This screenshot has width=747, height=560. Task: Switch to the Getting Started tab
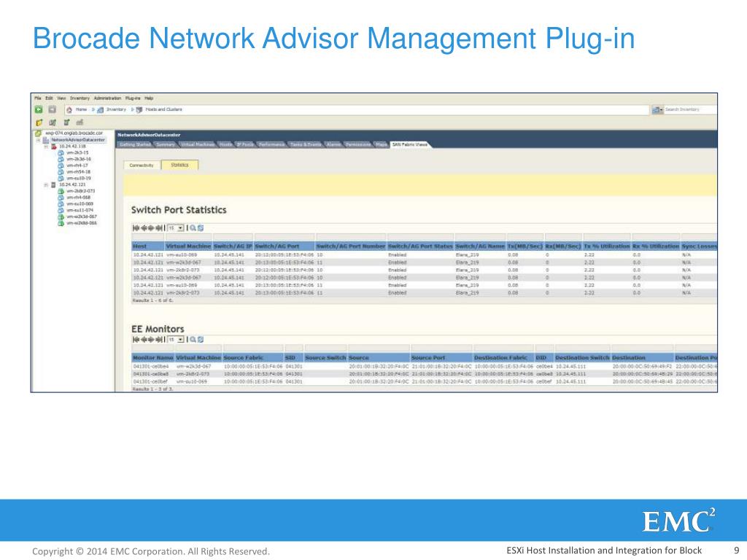pyautogui.click(x=135, y=144)
